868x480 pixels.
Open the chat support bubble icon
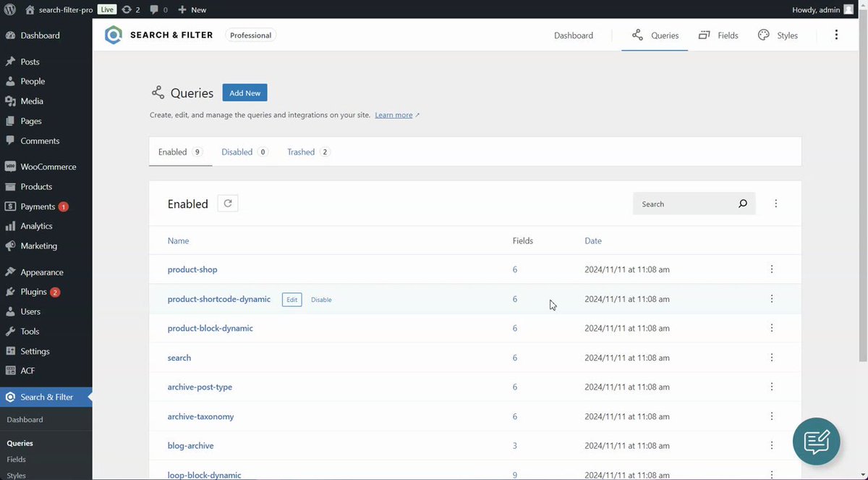coord(817,440)
